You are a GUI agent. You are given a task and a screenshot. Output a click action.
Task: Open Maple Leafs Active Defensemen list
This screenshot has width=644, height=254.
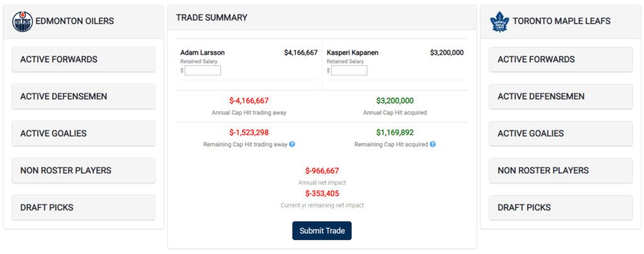point(560,97)
